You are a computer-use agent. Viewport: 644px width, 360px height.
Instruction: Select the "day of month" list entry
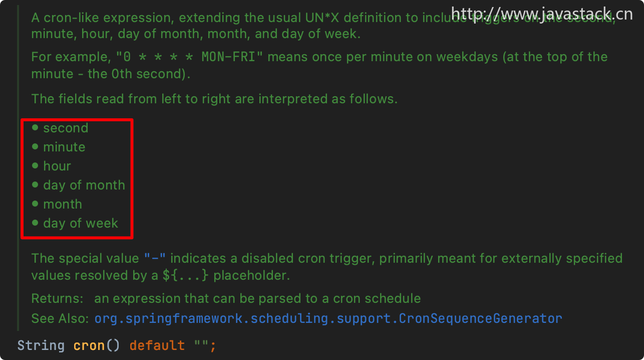[84, 186]
